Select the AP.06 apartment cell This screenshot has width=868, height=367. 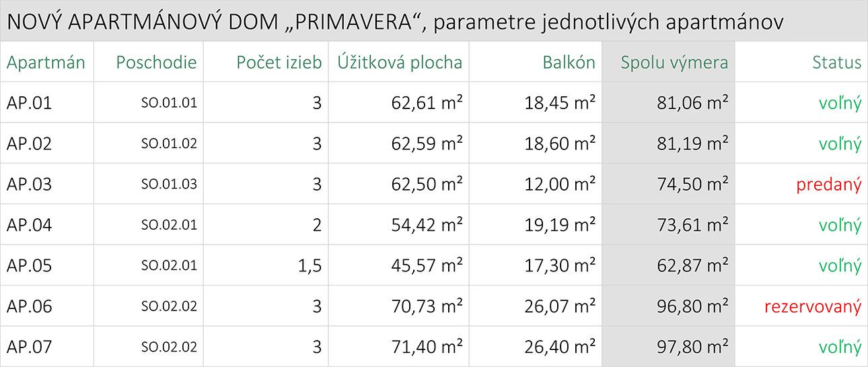pos(30,307)
